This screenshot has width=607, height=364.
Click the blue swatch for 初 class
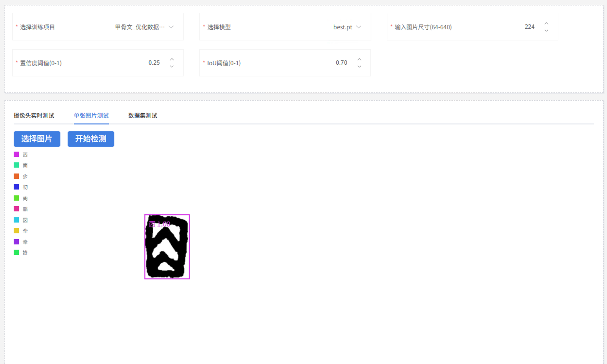16,187
